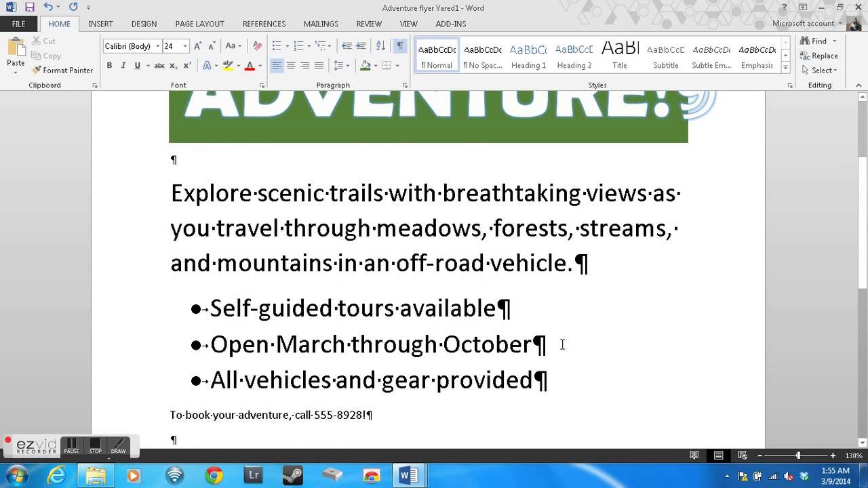Click the large Paste clipboard icon

click(16, 48)
